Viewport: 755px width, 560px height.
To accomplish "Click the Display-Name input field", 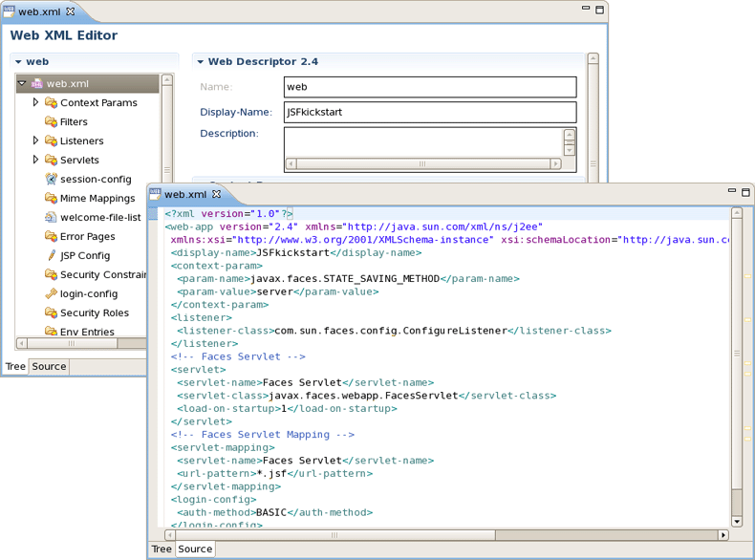I will point(429,112).
